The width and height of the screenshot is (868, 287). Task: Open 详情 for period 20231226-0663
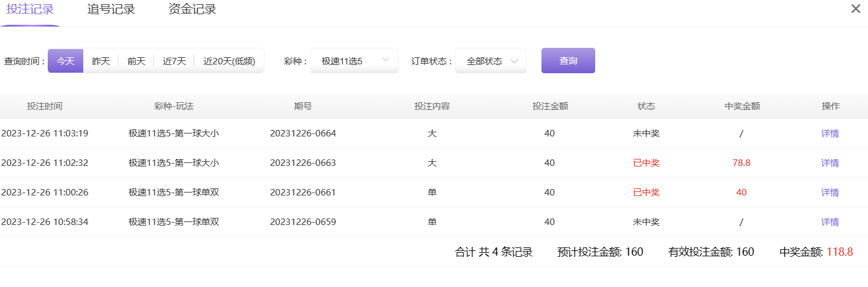(830, 163)
